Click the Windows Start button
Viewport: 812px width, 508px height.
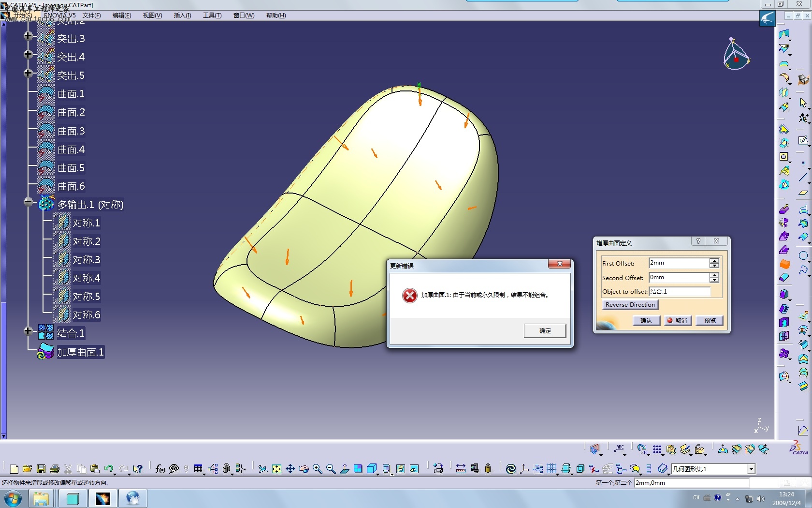click(x=13, y=498)
